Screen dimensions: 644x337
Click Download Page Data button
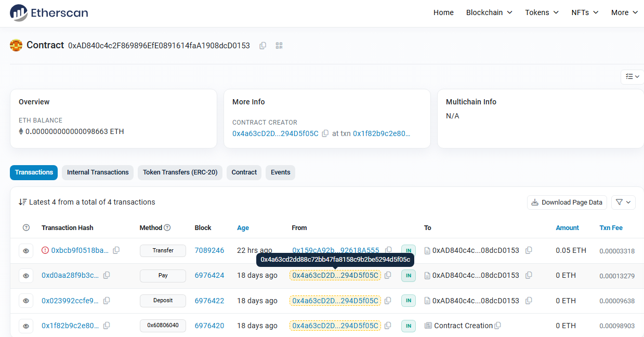tap(567, 202)
